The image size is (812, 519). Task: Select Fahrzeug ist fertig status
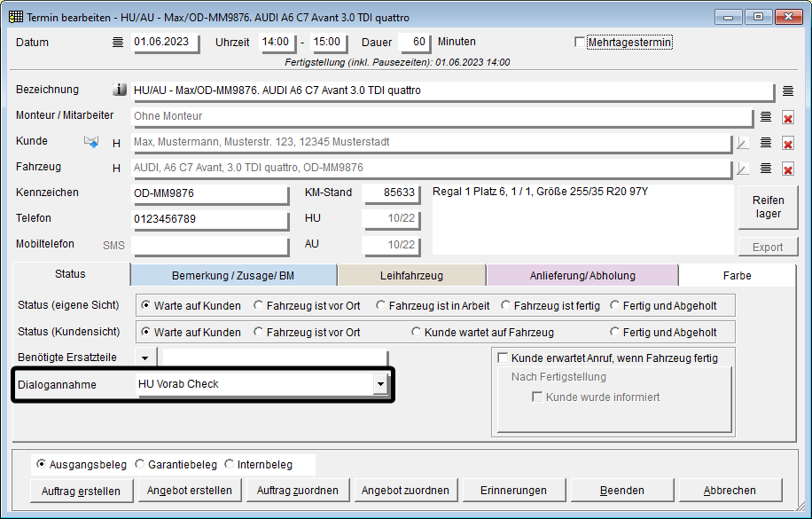coord(505,305)
